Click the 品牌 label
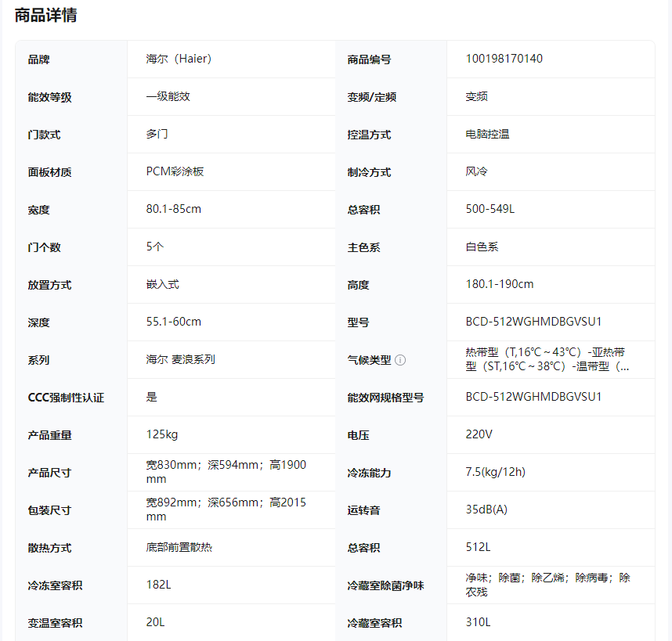The height and width of the screenshot is (641, 672). 38,59
